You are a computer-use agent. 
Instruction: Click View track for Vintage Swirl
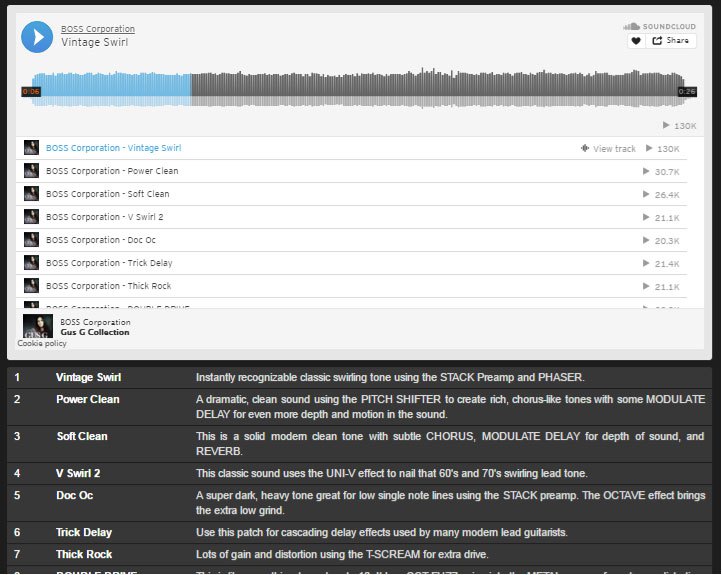pyautogui.click(x=614, y=149)
